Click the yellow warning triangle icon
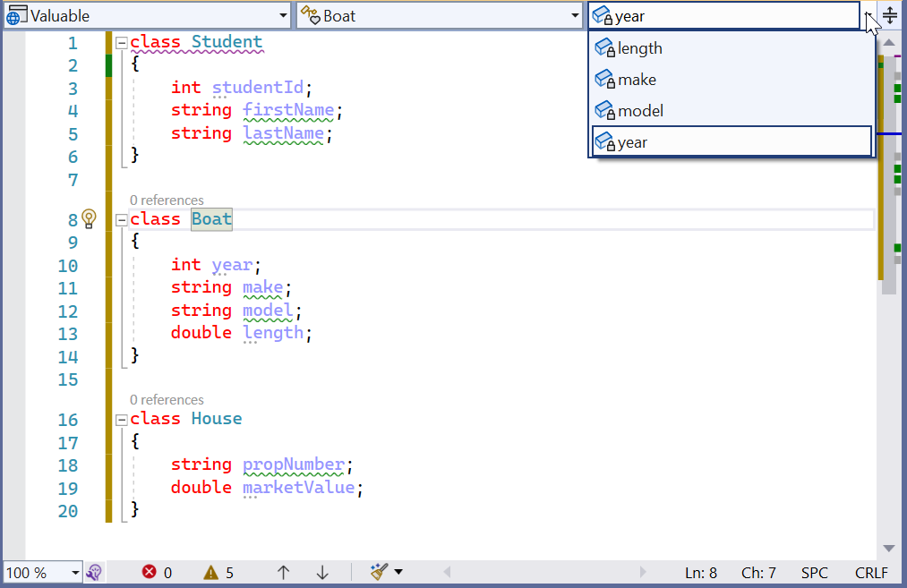The height and width of the screenshot is (588, 907). [211, 573]
